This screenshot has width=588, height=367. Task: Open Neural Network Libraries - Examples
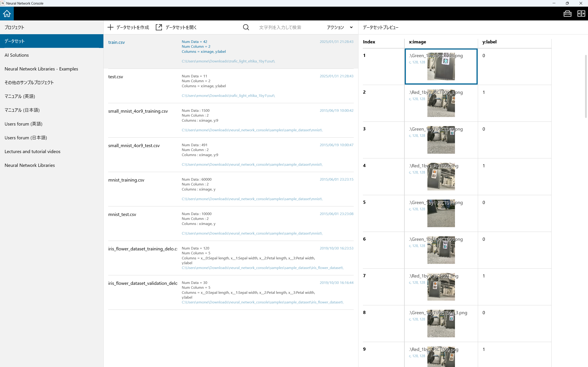tap(41, 69)
